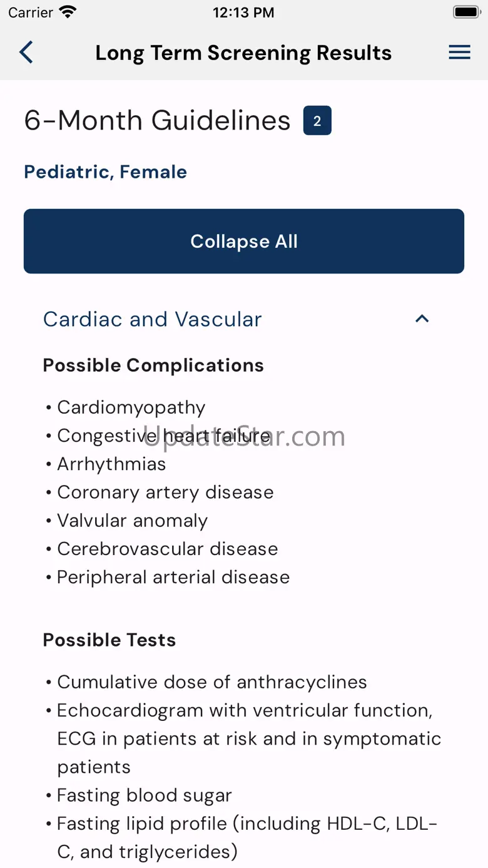Select the Coronary artery disease item

point(165,493)
